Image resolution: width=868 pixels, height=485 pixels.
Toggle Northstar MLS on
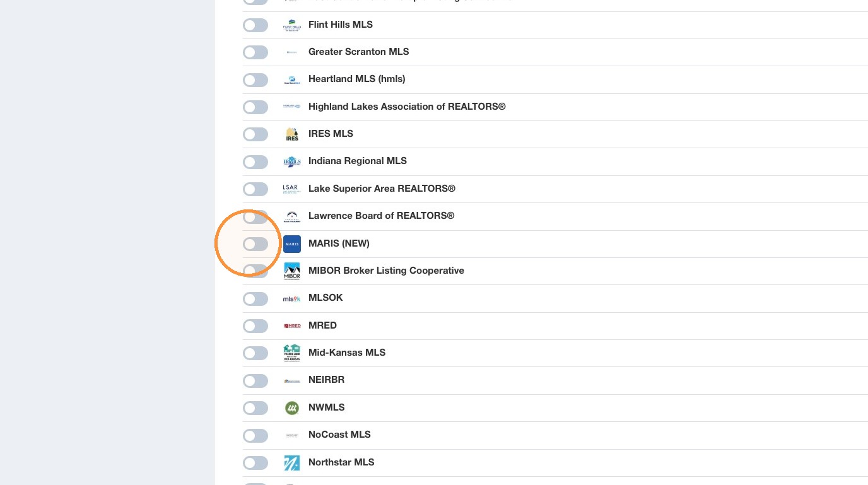[x=255, y=463]
